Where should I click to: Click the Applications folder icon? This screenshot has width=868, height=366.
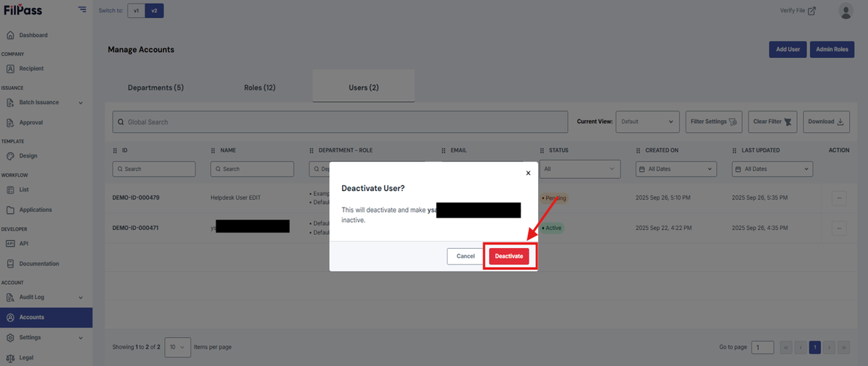(x=11, y=210)
